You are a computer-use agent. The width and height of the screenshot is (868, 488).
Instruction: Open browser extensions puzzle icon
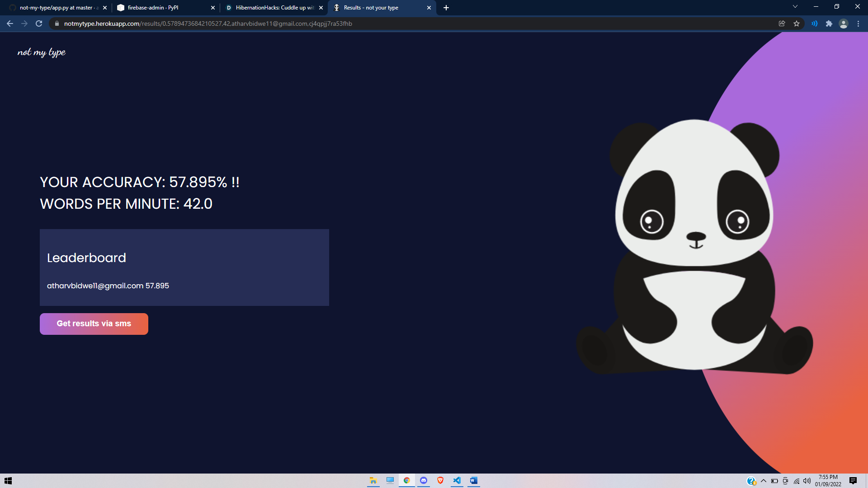pyautogui.click(x=829, y=23)
